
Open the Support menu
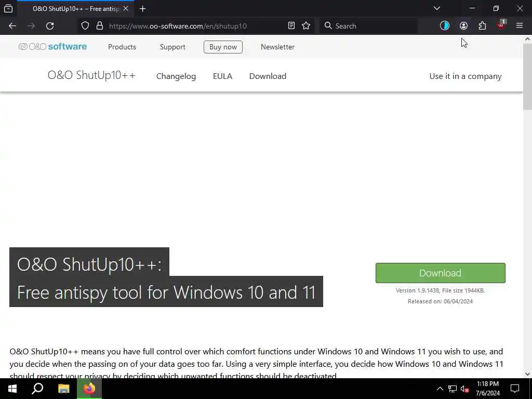(x=172, y=47)
